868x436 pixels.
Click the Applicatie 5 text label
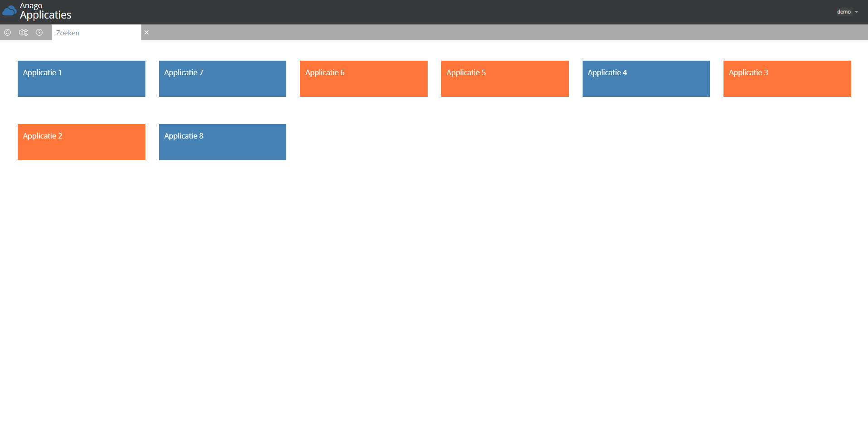click(x=466, y=72)
